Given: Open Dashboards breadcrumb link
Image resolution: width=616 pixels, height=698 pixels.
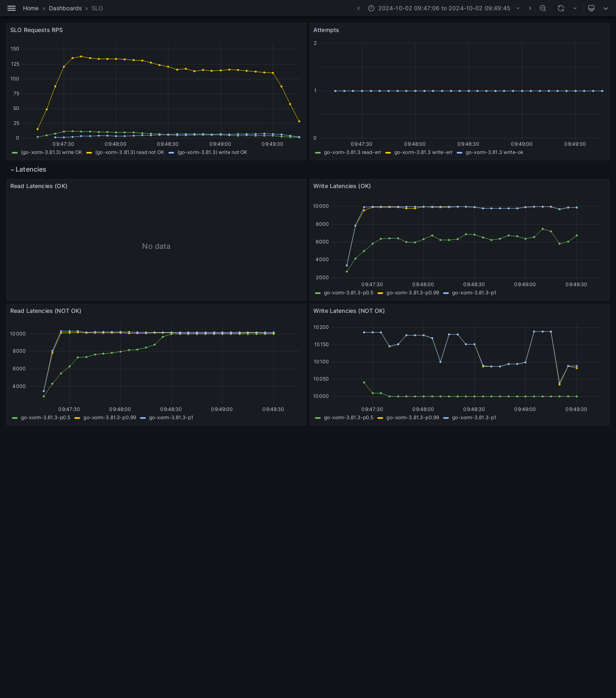Looking at the screenshot, I should coord(65,8).
